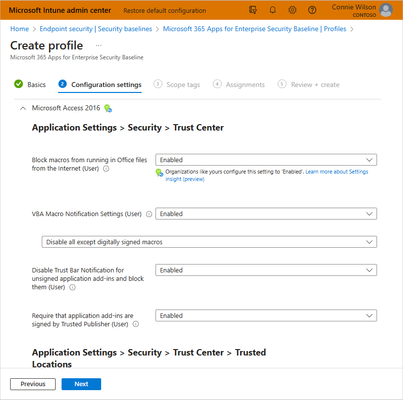
Task: Click 'VBA Macro Notification Settings (User)' label
Action: 87,214
